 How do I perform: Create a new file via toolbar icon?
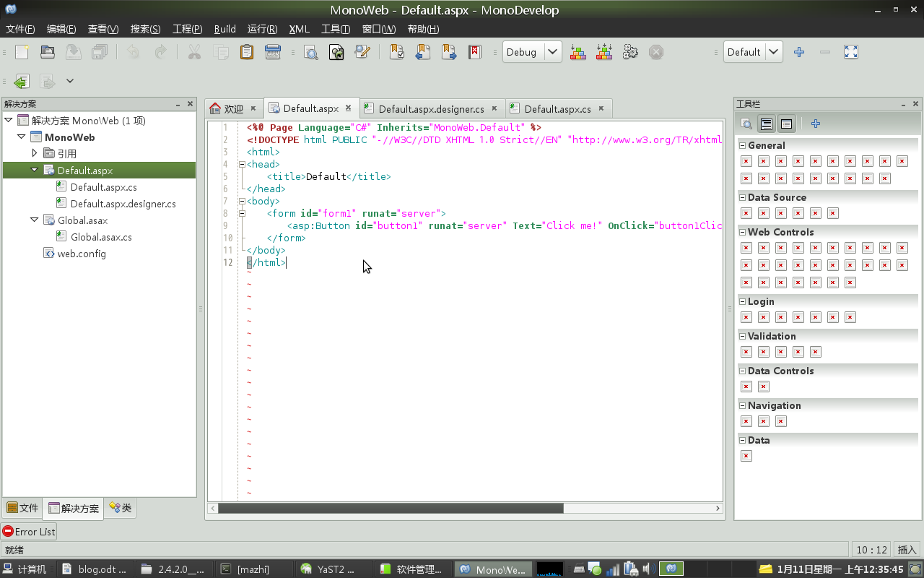(22, 52)
